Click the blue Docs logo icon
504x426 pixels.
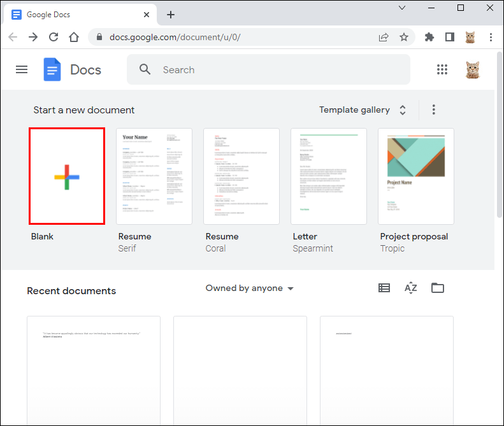[x=52, y=69]
